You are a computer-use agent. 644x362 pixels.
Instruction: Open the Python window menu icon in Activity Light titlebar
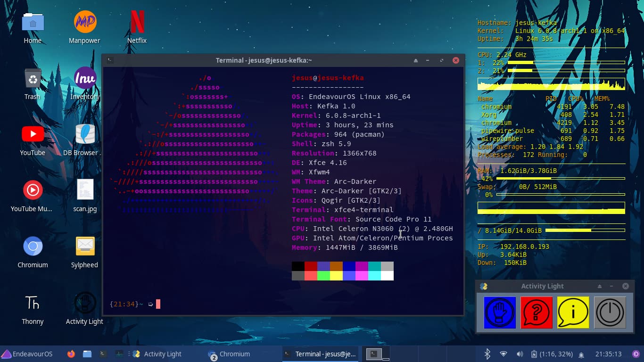484,286
